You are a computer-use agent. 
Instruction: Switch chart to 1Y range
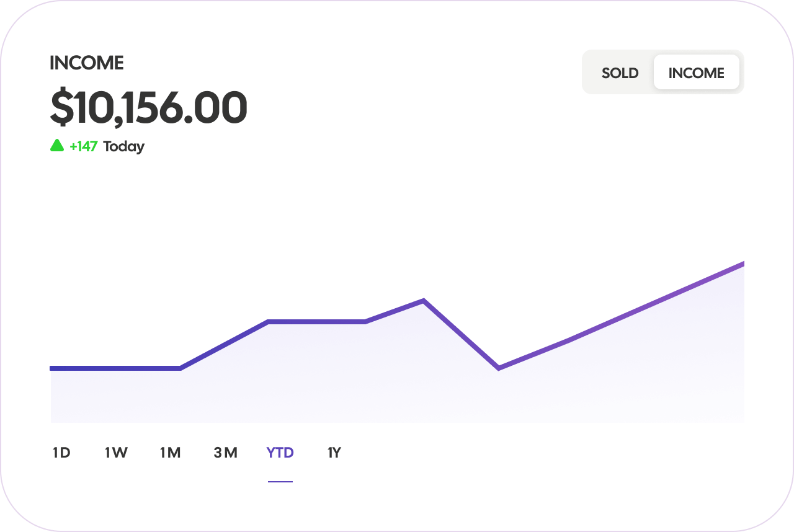334,453
